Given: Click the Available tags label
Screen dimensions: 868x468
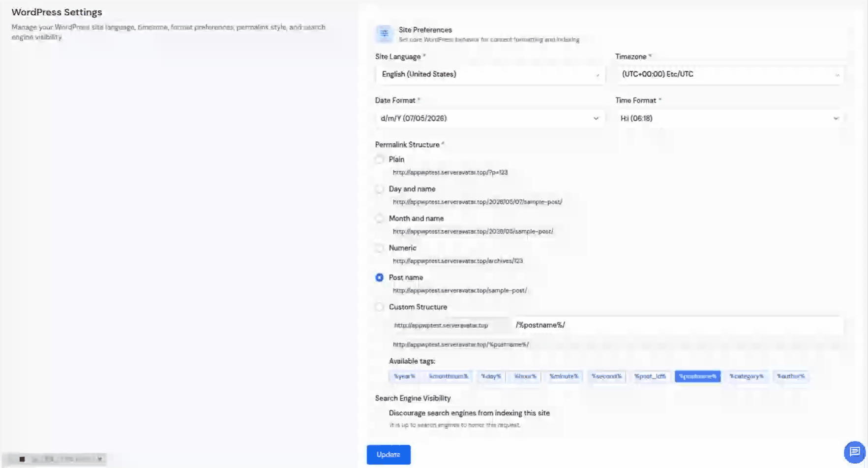Looking at the screenshot, I should 412,361.
